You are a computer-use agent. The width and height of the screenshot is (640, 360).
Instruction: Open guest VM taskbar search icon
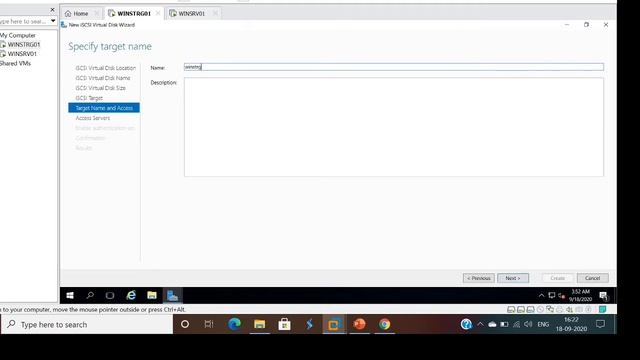pyautogui.click(x=90, y=295)
